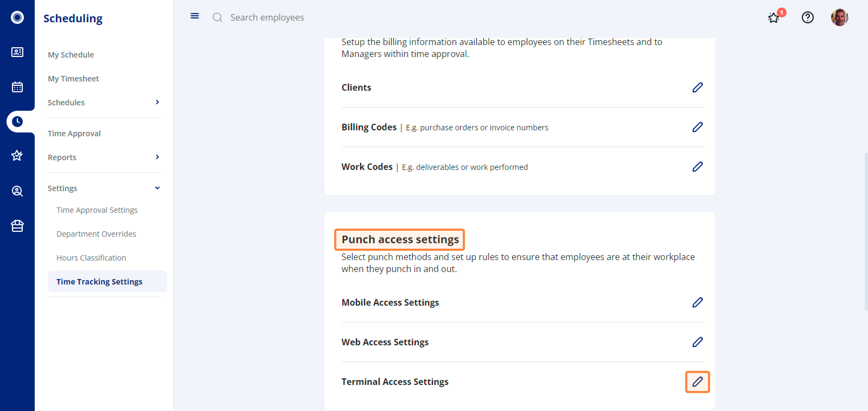This screenshot has width=868, height=411.
Task: Open the person search recruiting icon
Action: [17, 191]
